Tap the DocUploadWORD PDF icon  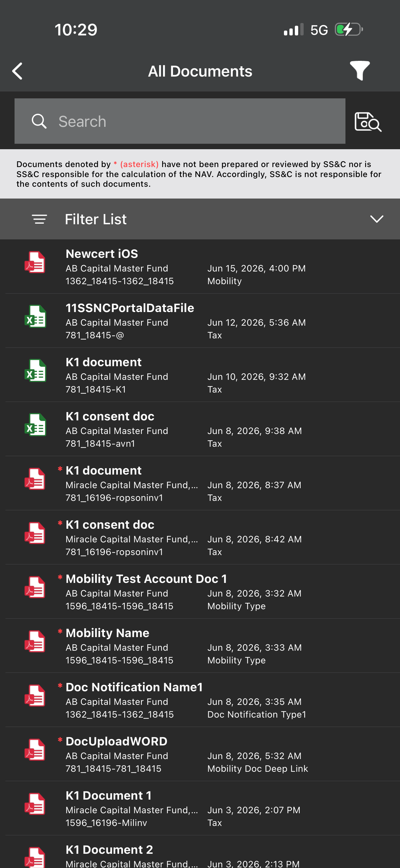[x=35, y=750]
